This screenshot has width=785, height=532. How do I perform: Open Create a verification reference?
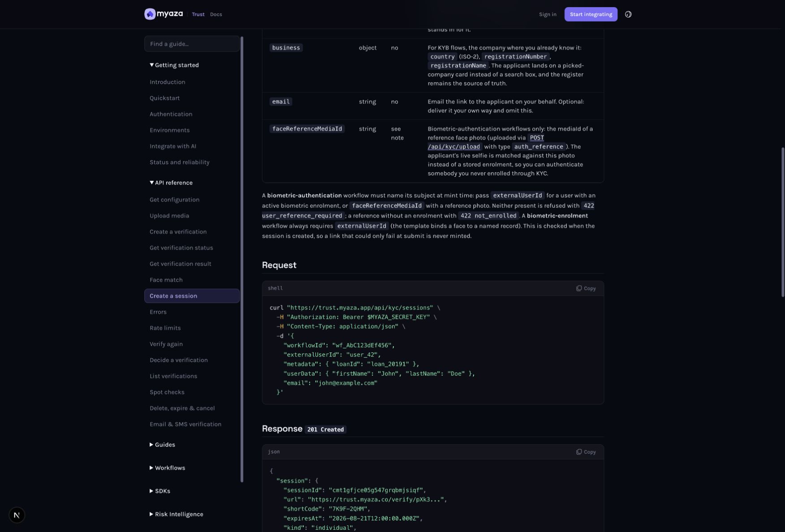pos(178,232)
